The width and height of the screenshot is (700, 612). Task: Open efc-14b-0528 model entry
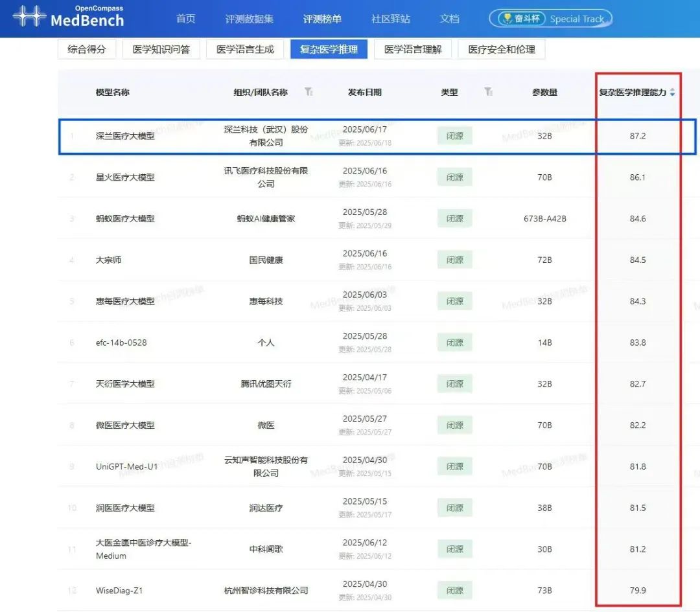121,343
